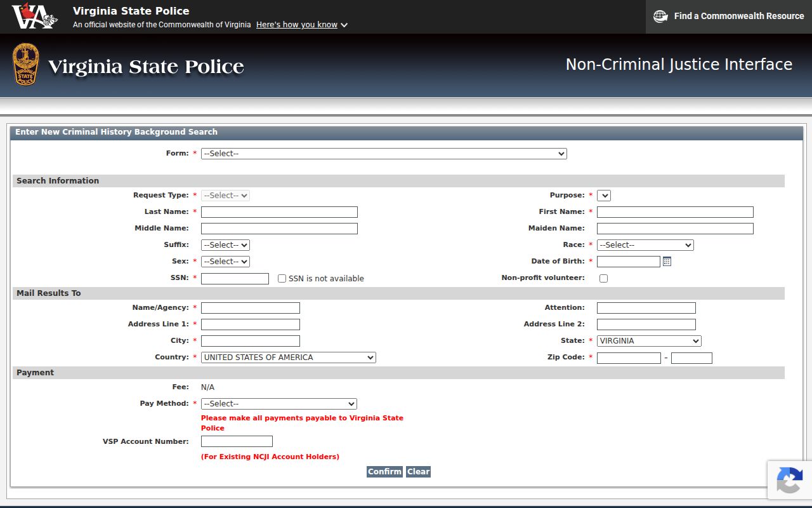Check SSN is not available box
This screenshot has height=508, width=812.
click(282, 278)
